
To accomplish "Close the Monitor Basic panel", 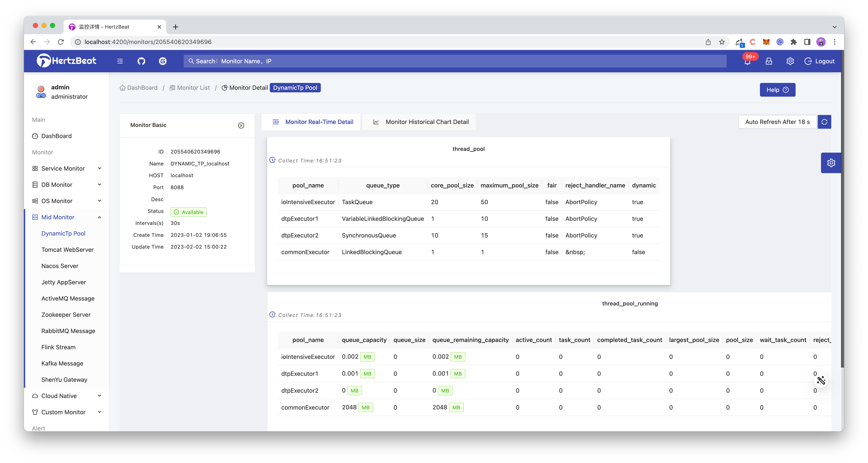I will (x=241, y=125).
